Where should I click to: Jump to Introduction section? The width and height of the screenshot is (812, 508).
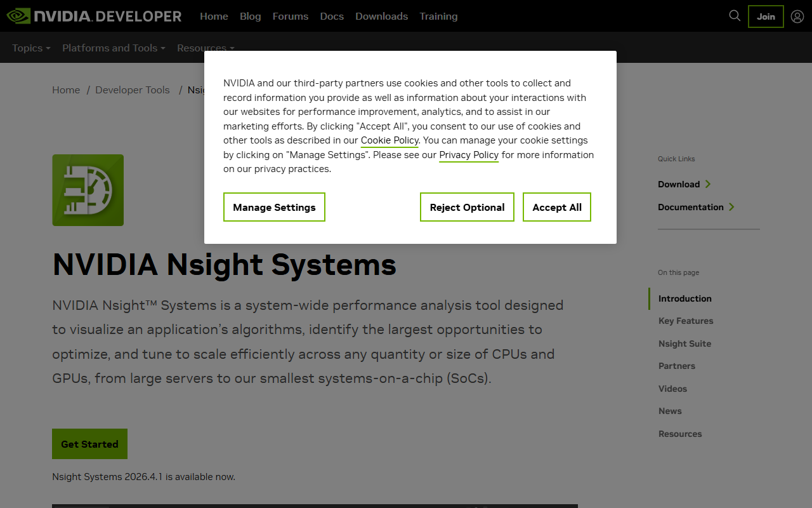pos(685,298)
